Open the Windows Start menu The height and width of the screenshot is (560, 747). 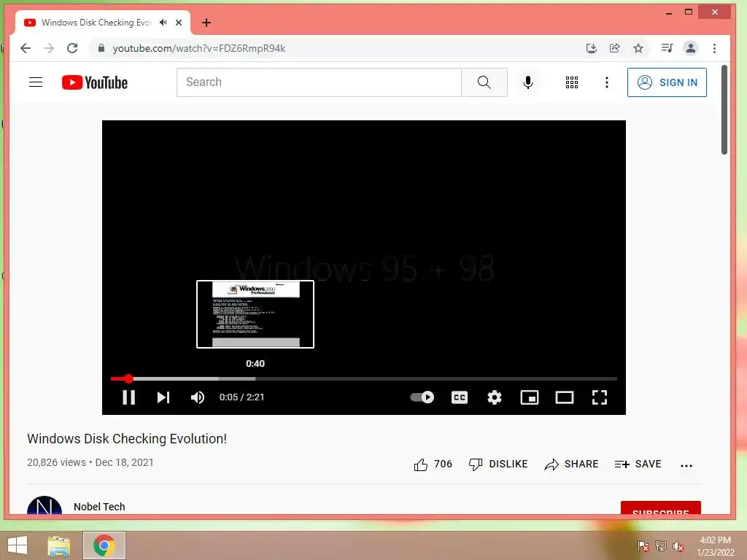(x=18, y=545)
